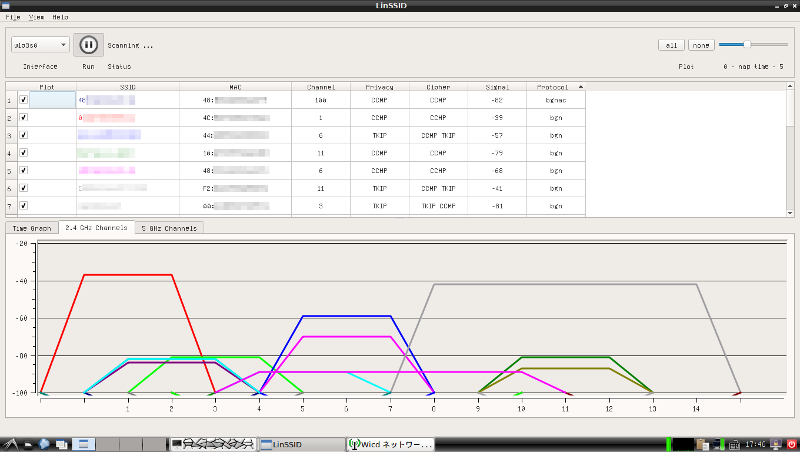The height and width of the screenshot is (452, 800).
Task: Toggle plot checkbox in row 6
Action: (23, 188)
